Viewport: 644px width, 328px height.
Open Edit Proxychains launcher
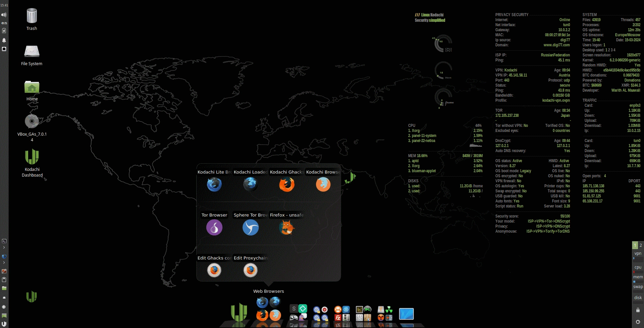pos(250,270)
